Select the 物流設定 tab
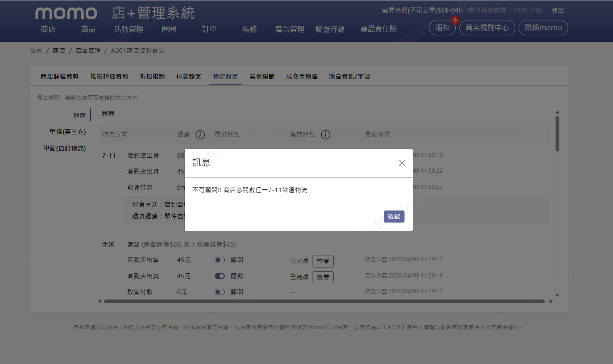Viewport: 613px width, 364px height. pyautogui.click(x=226, y=77)
